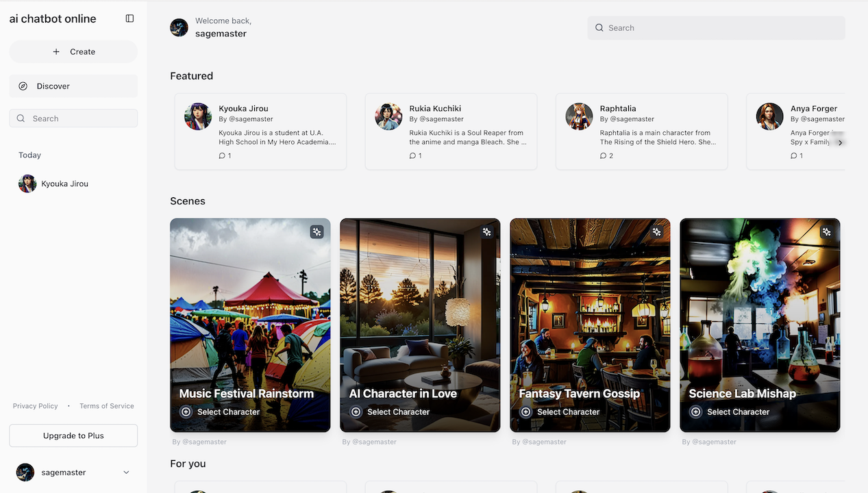Click the sparkle icon on Music Festival Rainstorm

[x=317, y=232]
